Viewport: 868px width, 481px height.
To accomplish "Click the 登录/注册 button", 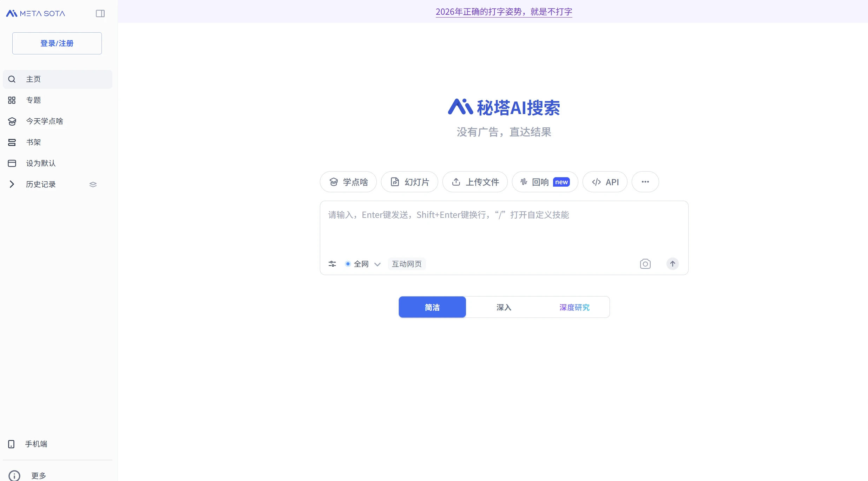I will [57, 43].
